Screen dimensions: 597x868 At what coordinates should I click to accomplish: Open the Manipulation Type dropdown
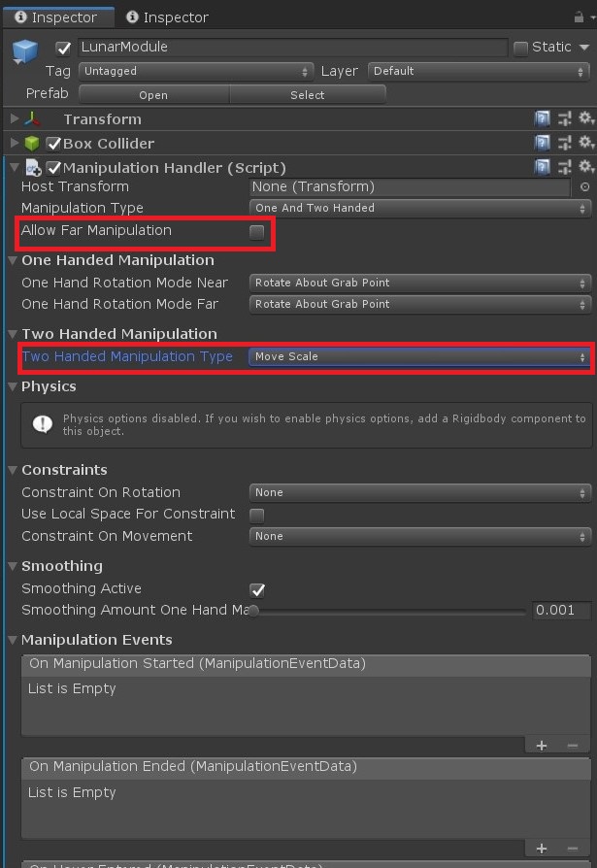tap(420, 208)
